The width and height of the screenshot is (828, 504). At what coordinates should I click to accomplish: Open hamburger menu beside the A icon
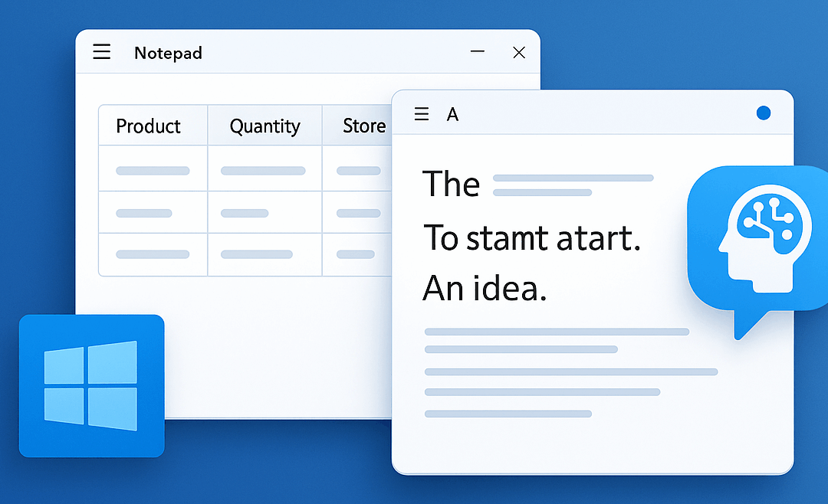[422, 114]
